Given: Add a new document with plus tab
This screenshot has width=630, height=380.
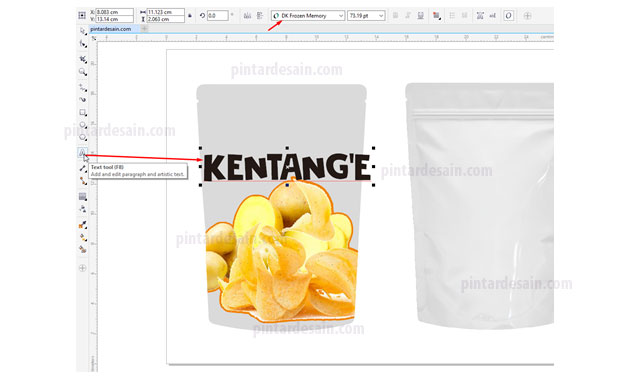Looking at the screenshot, I should pyautogui.click(x=144, y=29).
